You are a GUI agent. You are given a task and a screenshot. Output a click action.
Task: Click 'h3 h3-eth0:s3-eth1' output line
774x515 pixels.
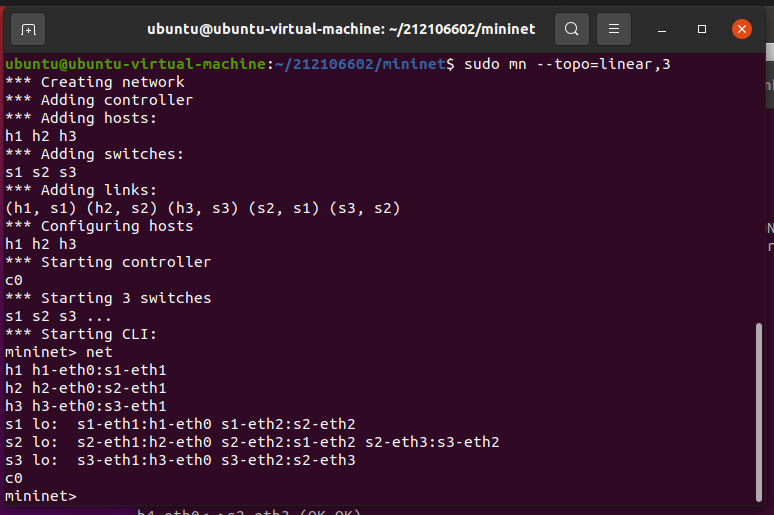point(86,406)
